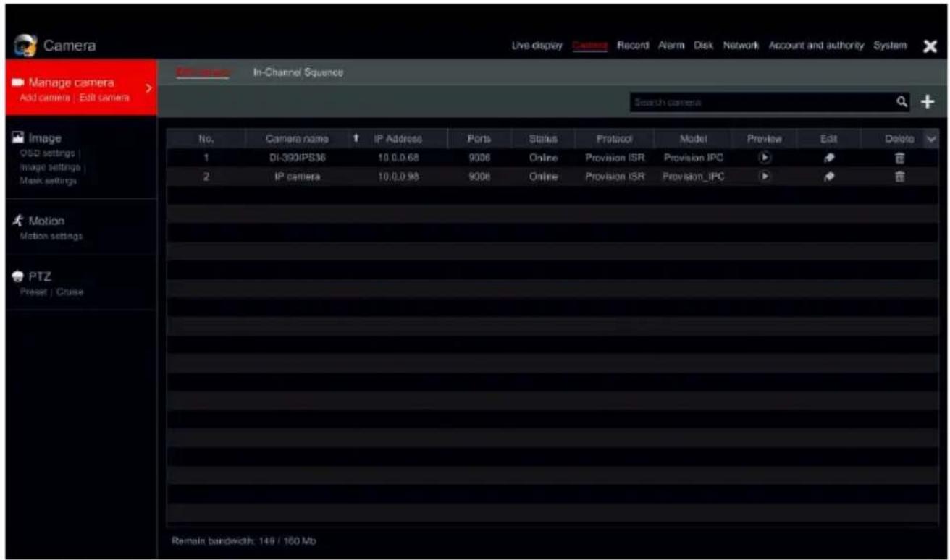Open Image settings link

point(51,166)
